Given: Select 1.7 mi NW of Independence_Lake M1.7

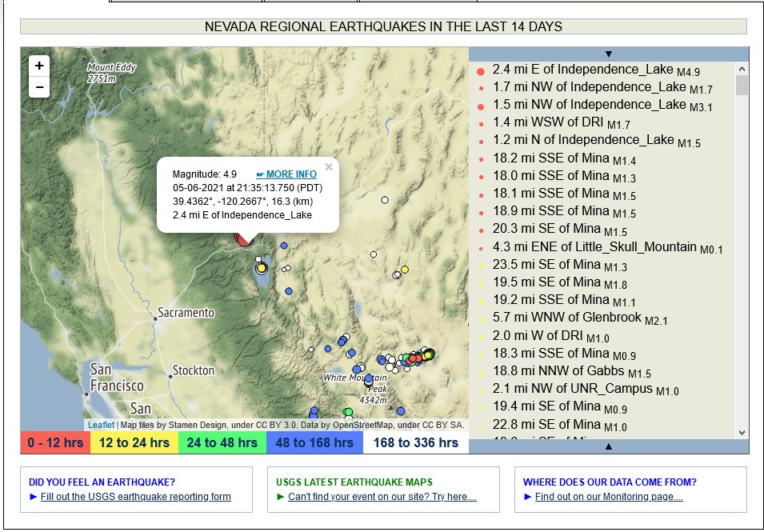Looking at the screenshot, I should click(x=602, y=88).
